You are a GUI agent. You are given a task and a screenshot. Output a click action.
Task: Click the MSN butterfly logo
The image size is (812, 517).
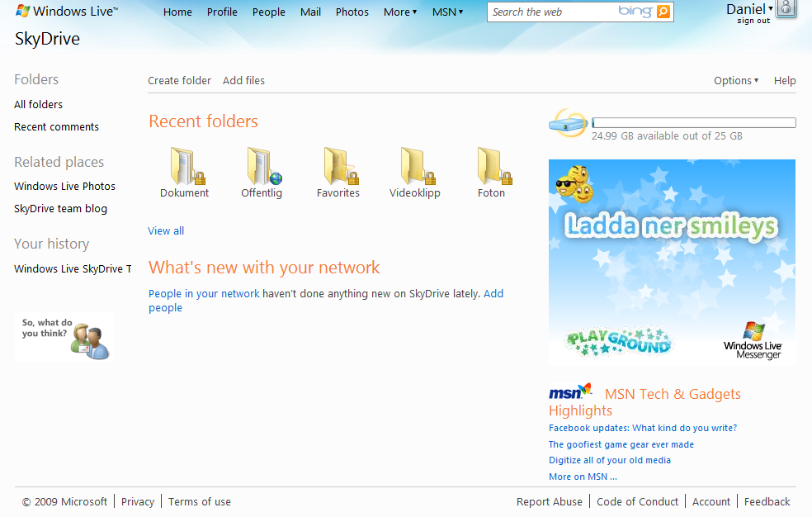click(x=570, y=391)
